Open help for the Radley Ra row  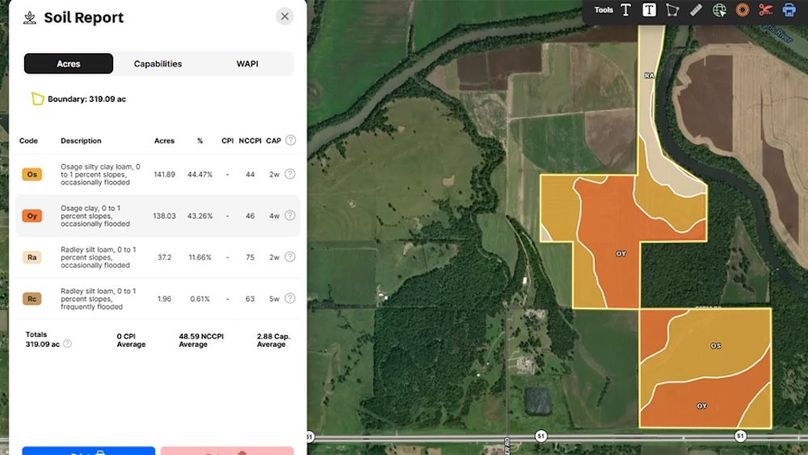(x=290, y=257)
